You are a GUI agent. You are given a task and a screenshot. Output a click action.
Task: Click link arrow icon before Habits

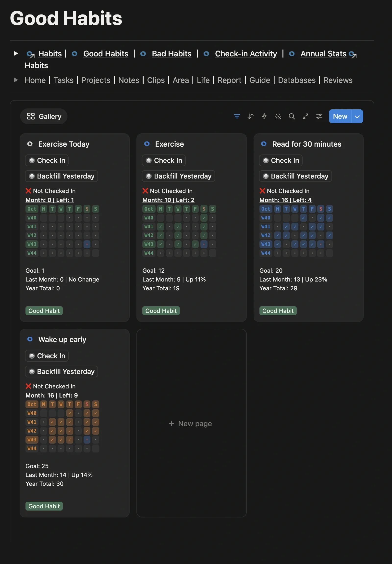click(x=30, y=54)
